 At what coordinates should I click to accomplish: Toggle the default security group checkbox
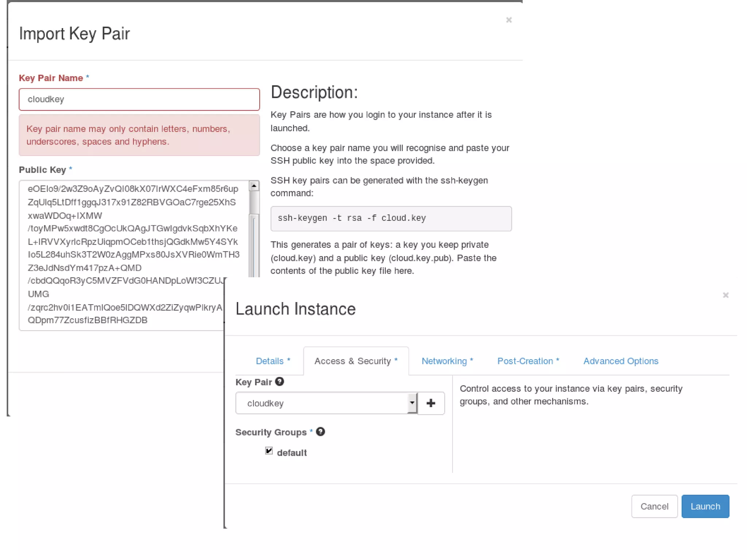(x=269, y=451)
